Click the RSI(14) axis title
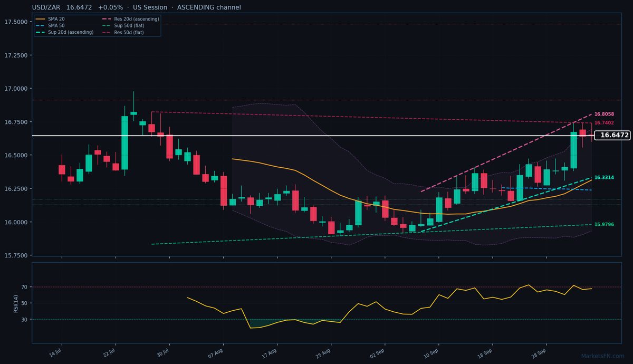This screenshot has height=364, width=633. pos(16,303)
